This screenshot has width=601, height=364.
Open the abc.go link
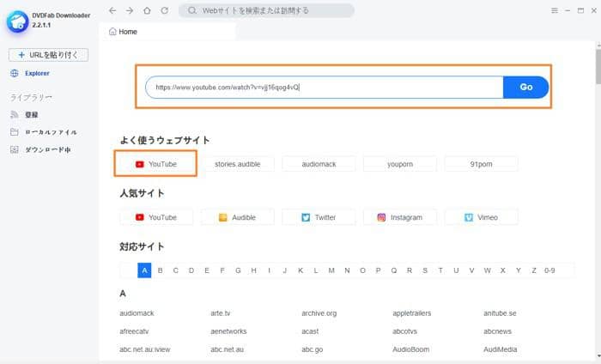(x=312, y=349)
